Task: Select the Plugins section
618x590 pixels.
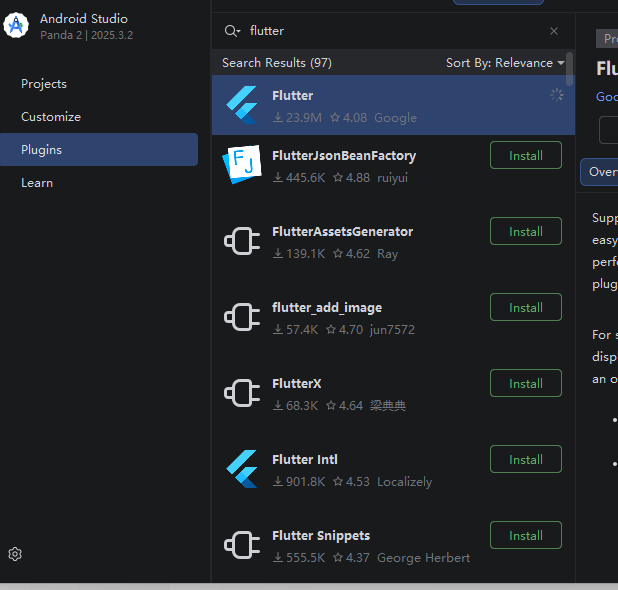Action: click(99, 149)
